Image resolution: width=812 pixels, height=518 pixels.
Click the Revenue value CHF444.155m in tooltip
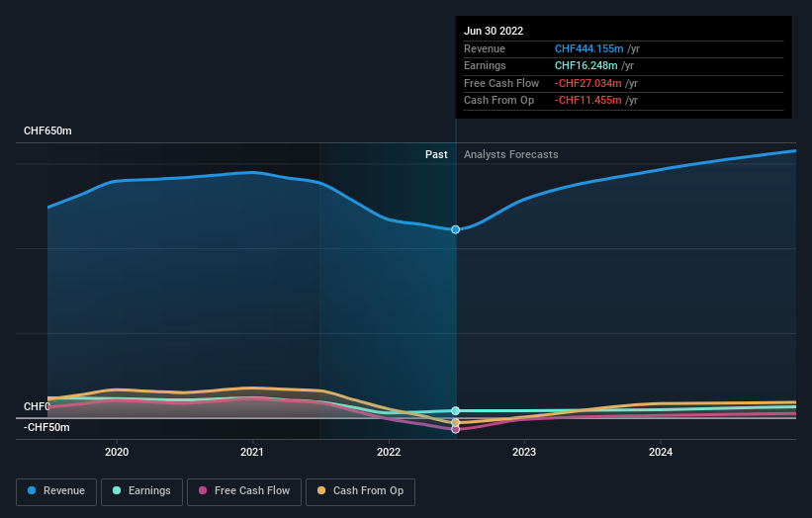click(588, 48)
